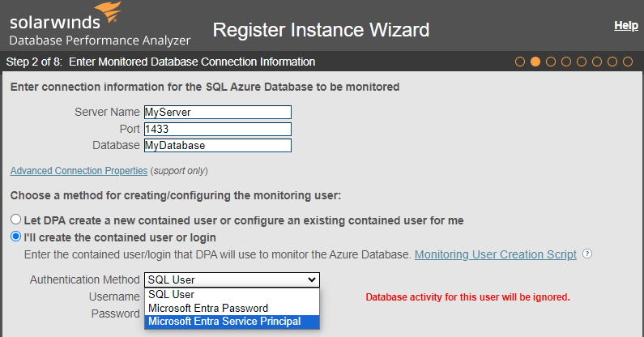
Task: Click the third wizard step circle
Action: 551,62
